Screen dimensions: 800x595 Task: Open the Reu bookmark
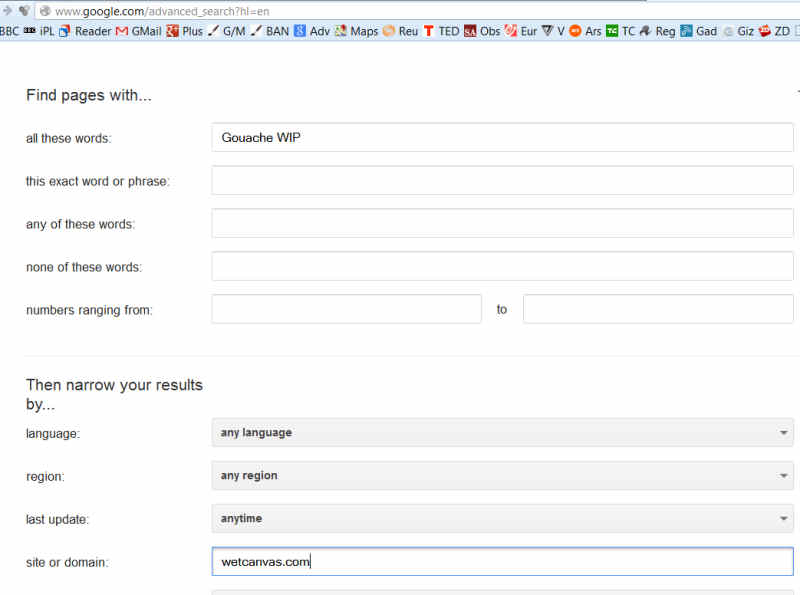(x=401, y=32)
